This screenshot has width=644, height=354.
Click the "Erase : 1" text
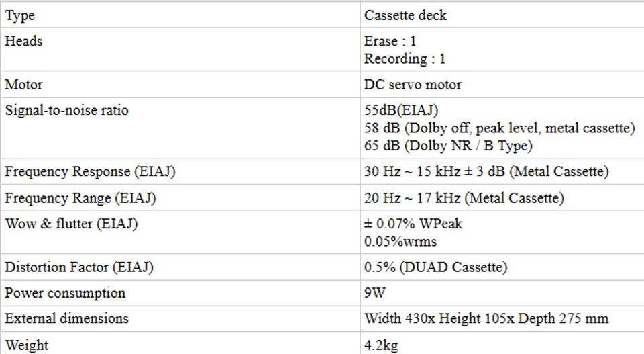point(390,41)
